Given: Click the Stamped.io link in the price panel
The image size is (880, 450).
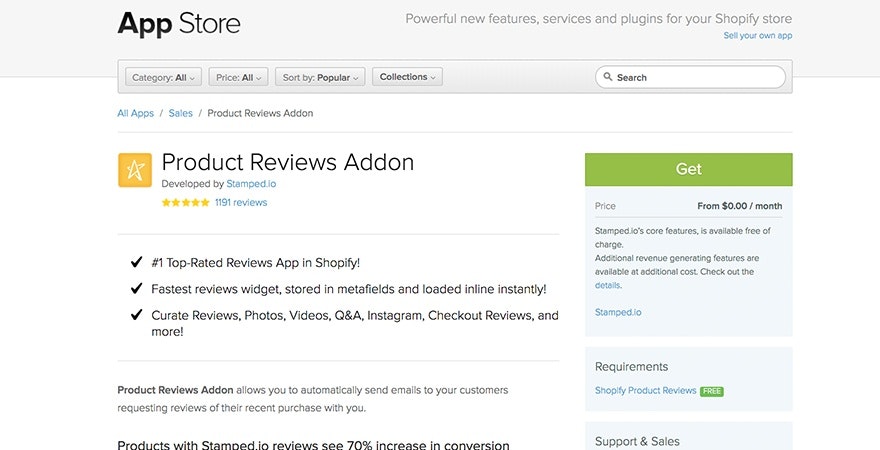Looking at the screenshot, I should click(x=618, y=312).
